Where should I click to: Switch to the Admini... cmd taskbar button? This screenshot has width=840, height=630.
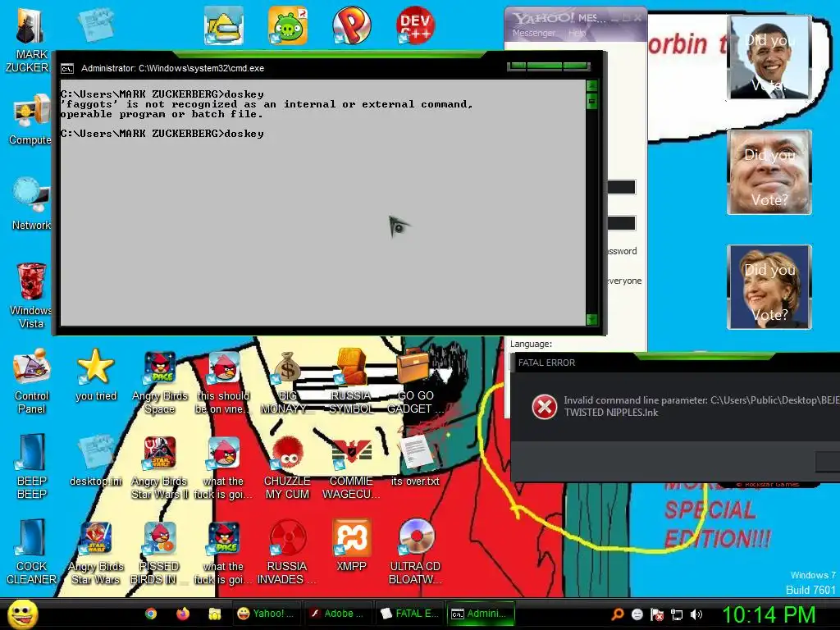pos(480,614)
